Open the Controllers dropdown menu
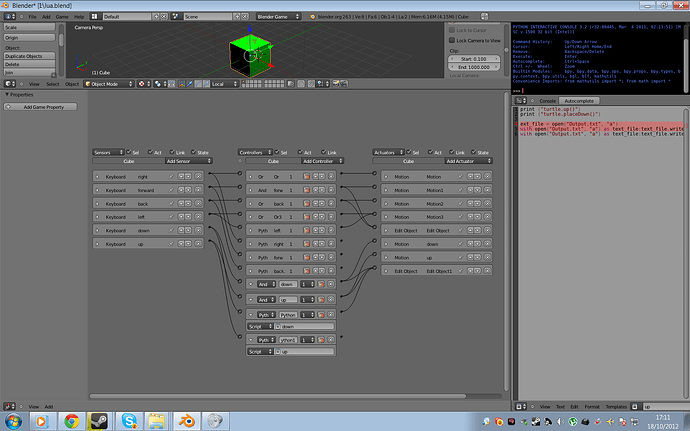 pyautogui.click(x=255, y=152)
